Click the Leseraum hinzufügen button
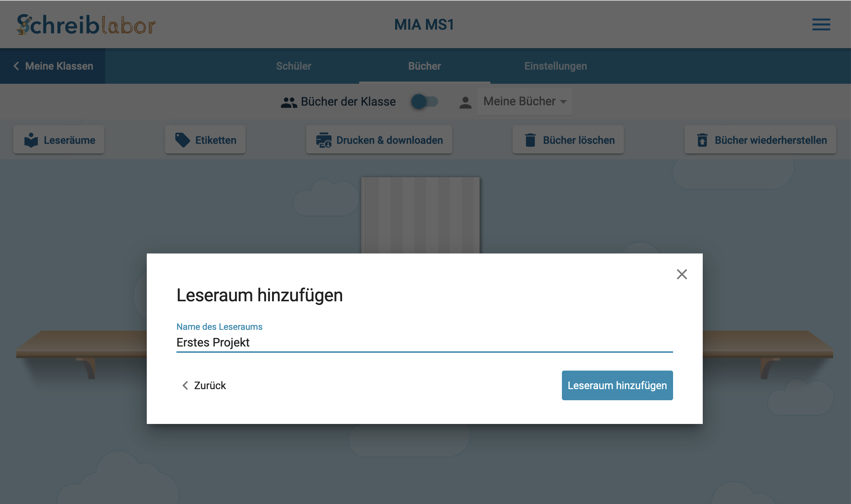The height and width of the screenshot is (504, 851). pyautogui.click(x=617, y=385)
